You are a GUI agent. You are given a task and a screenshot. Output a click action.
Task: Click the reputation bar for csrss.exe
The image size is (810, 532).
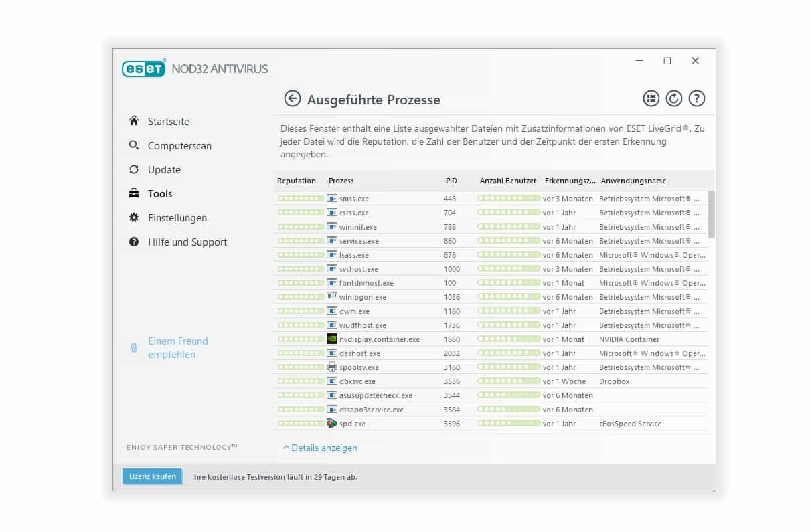tap(301, 213)
